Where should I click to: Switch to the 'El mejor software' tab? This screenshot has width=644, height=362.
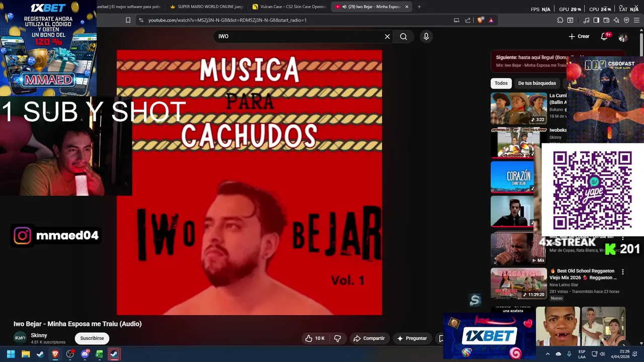(130, 7)
